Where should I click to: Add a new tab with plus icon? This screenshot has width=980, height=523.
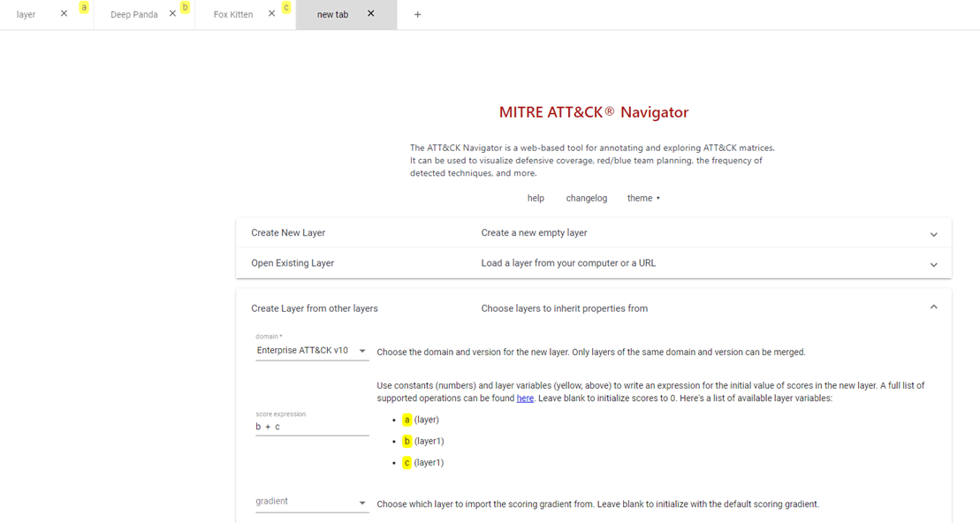click(x=418, y=14)
